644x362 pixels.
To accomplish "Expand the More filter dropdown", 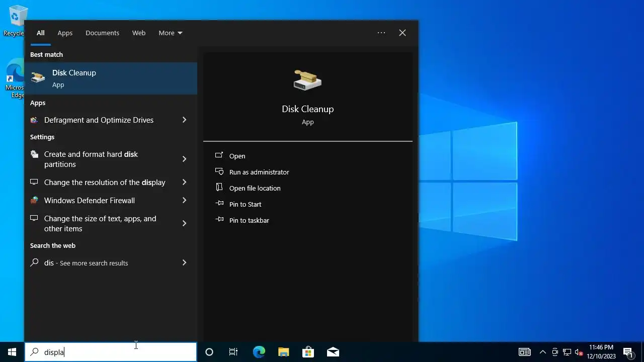I will 171,33.
